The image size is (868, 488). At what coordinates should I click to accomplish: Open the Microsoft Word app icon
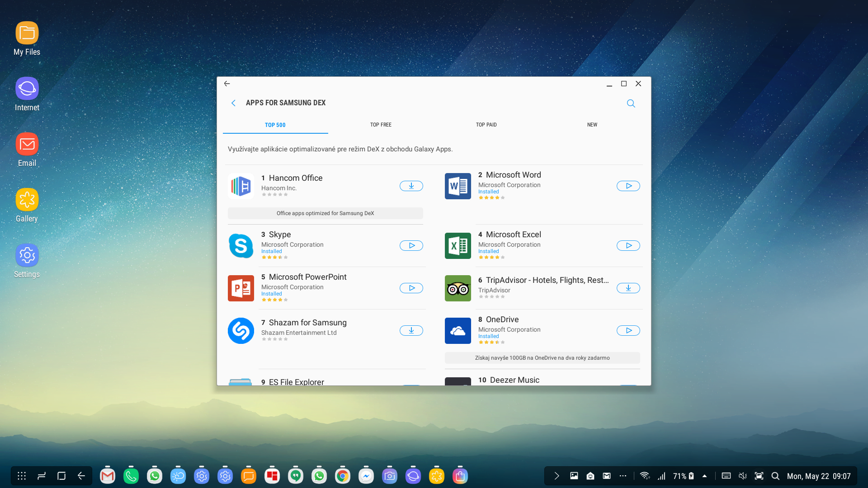458,186
